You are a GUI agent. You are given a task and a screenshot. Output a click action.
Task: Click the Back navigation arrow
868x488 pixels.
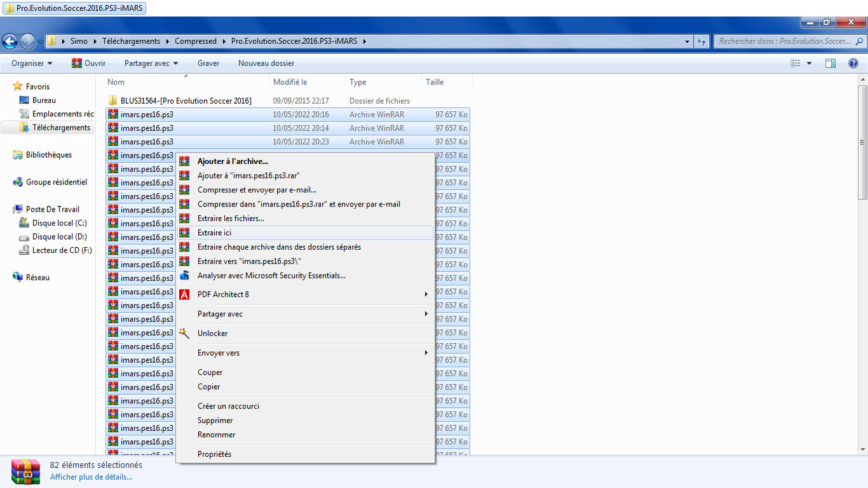tap(10, 42)
